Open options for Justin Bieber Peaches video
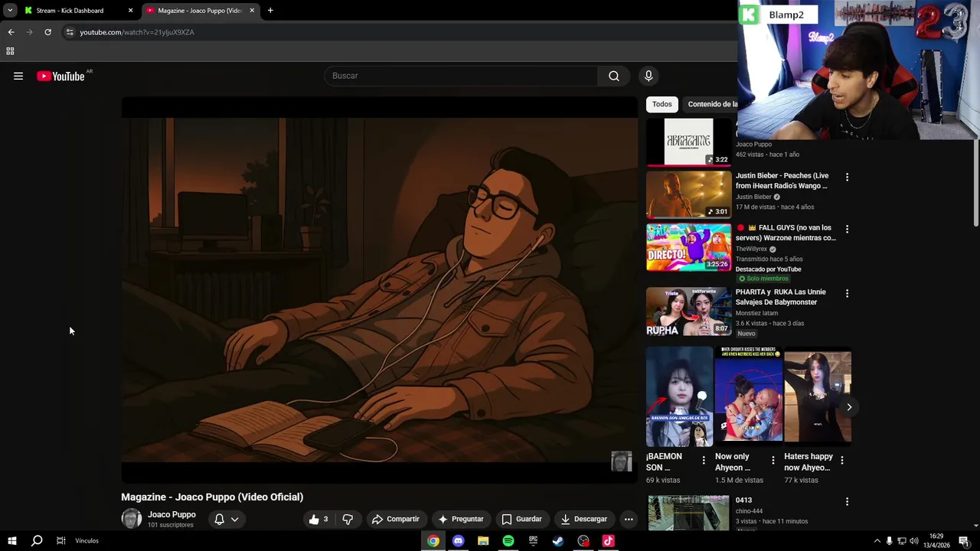This screenshot has height=551, width=980. click(847, 177)
